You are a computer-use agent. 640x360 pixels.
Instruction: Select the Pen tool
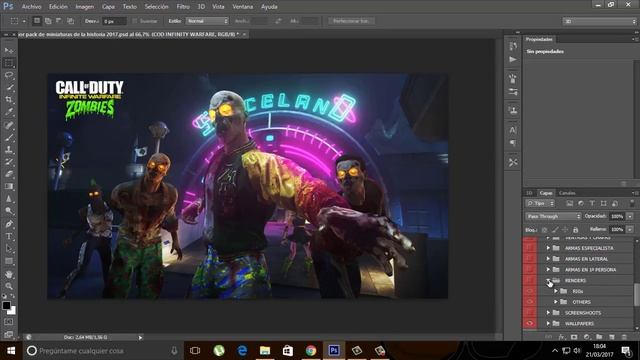9,224
